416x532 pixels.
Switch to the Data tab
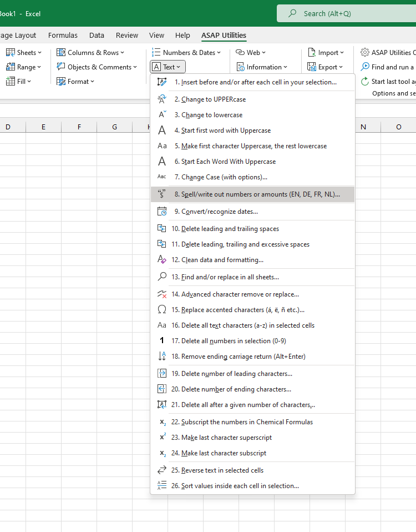click(x=97, y=36)
